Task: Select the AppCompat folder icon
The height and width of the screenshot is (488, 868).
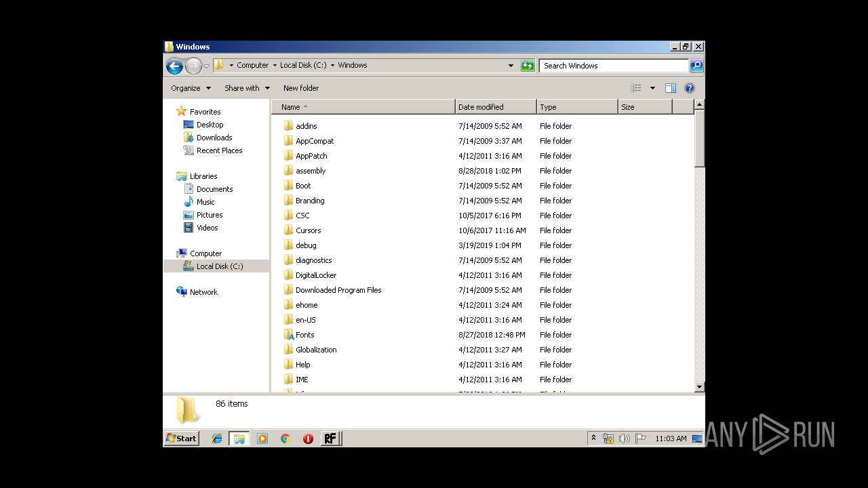Action: click(x=288, y=141)
